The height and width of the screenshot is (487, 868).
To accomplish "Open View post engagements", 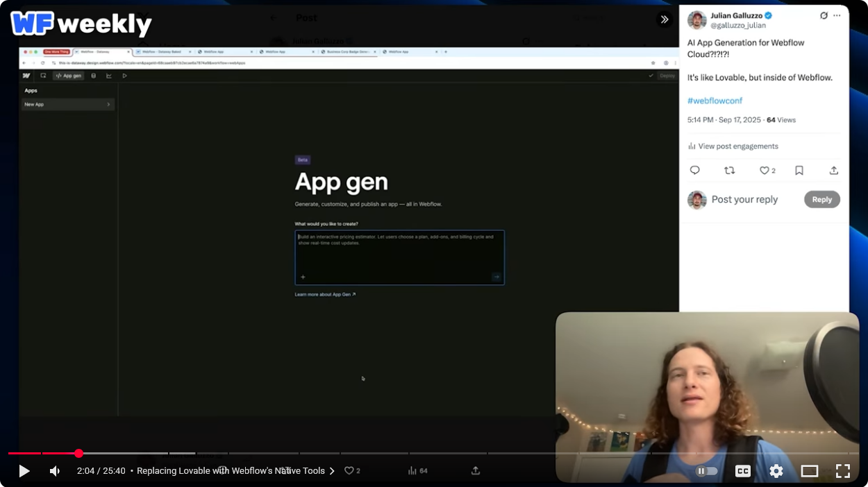I will click(733, 146).
